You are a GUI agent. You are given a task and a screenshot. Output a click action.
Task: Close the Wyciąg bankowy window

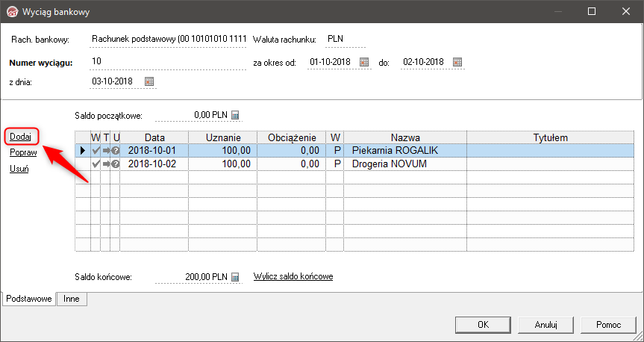coord(625,11)
